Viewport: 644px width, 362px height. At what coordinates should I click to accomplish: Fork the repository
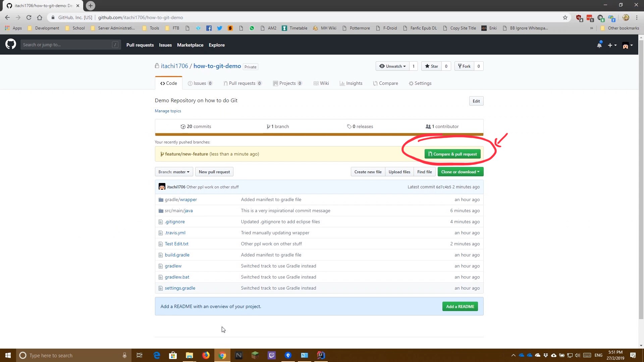coord(464,66)
